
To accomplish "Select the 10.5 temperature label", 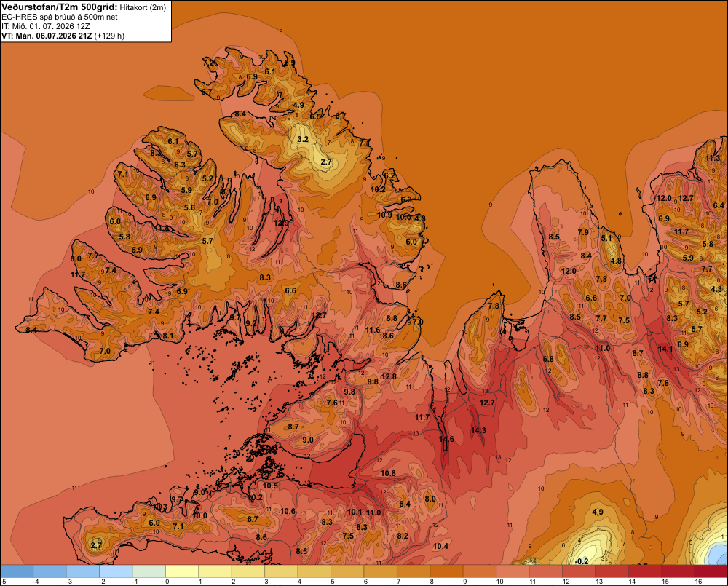I will tap(270, 486).
